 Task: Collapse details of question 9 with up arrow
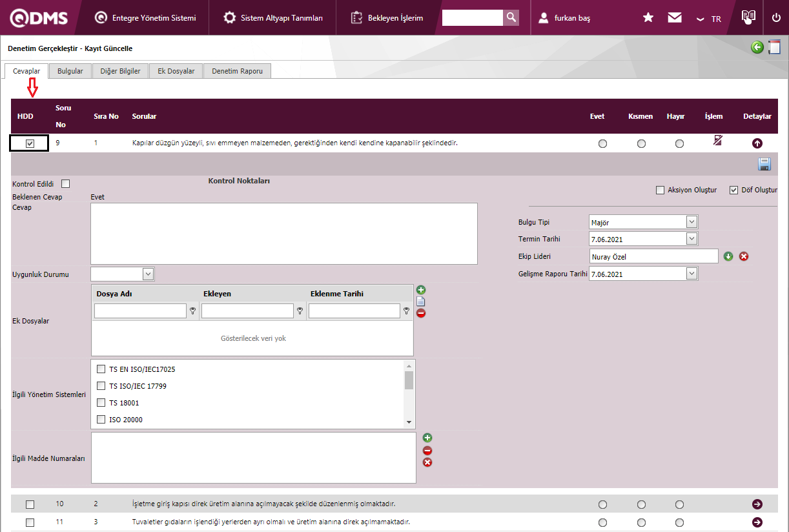[x=757, y=143]
